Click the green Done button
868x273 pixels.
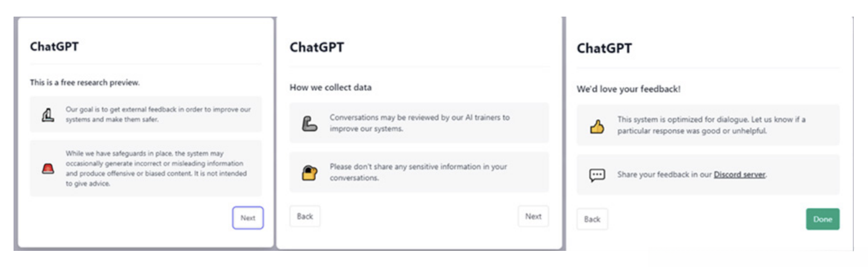(x=822, y=220)
